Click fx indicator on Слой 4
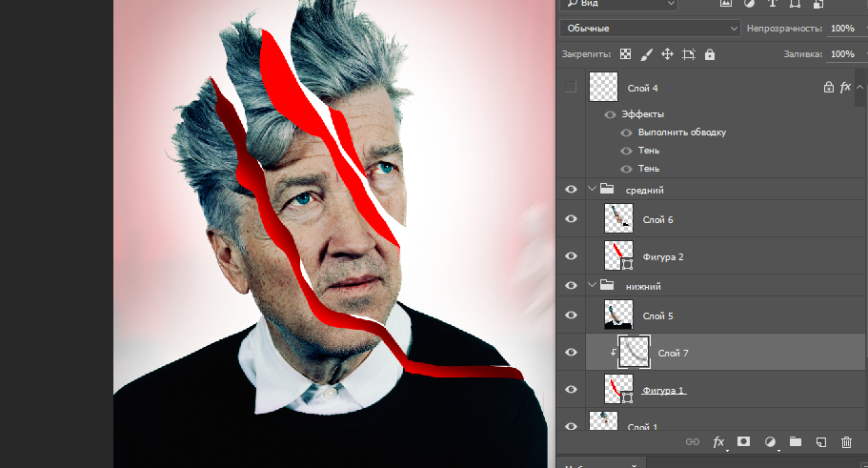 [845, 88]
